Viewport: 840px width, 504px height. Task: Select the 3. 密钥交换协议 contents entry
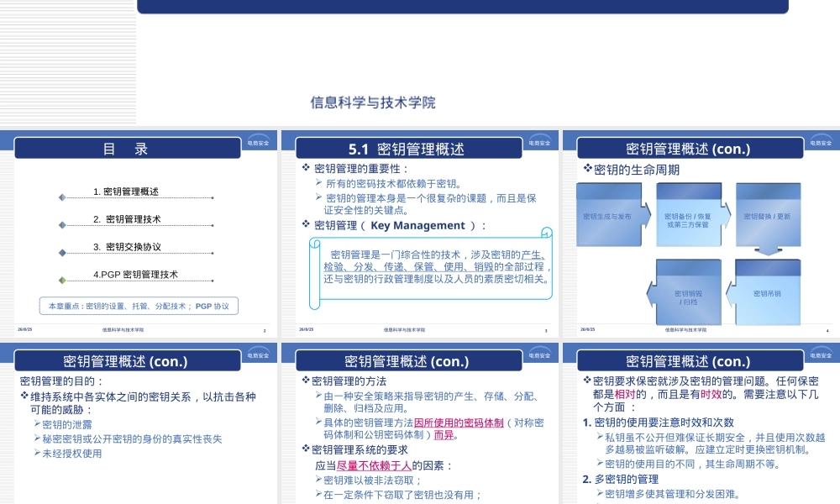(x=127, y=246)
